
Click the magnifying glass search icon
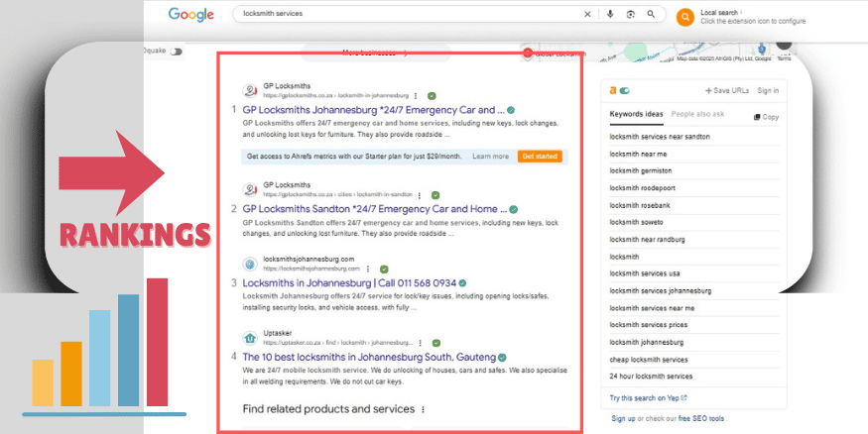tap(651, 15)
